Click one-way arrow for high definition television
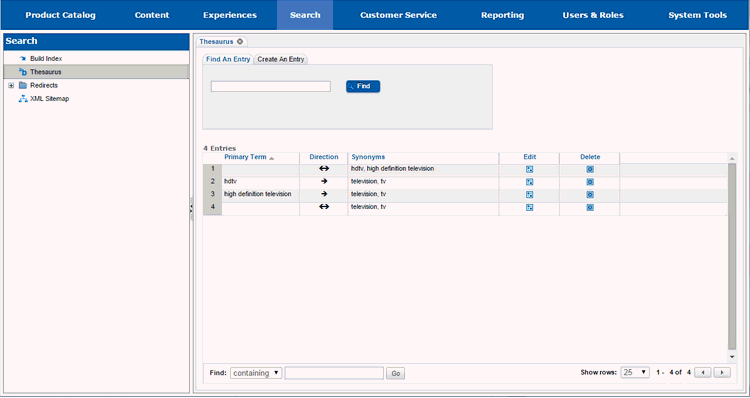 324,194
